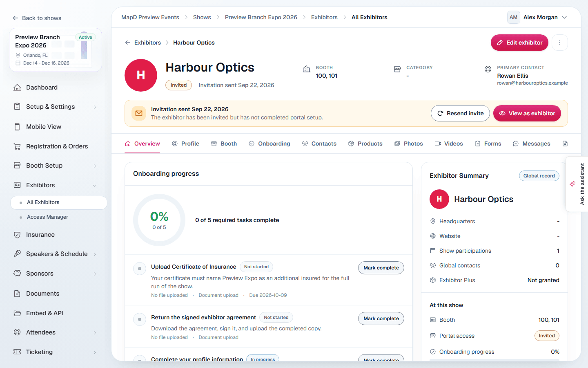The image size is (588, 368).
Task: Mark signed exhibitor agreement complete
Action: [381, 319]
